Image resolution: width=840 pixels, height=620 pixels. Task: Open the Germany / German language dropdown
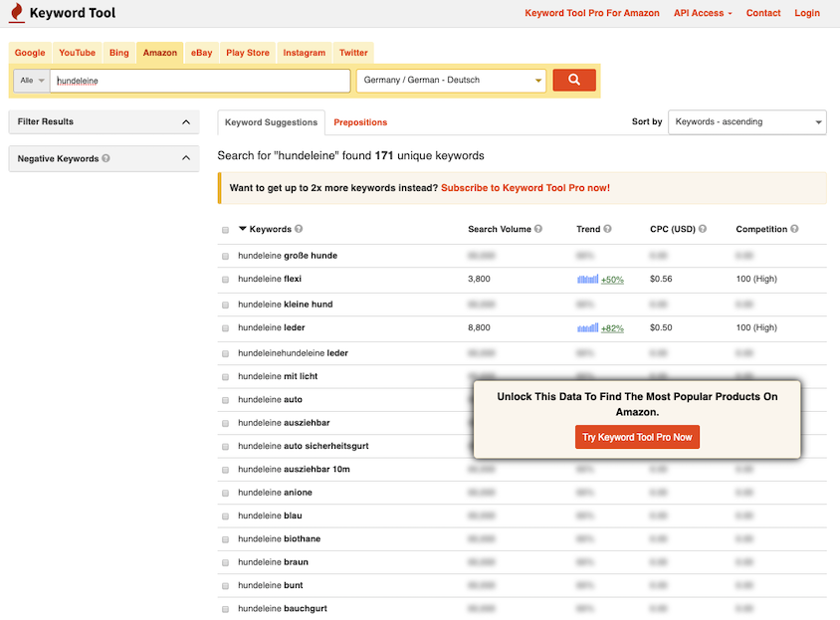point(451,81)
